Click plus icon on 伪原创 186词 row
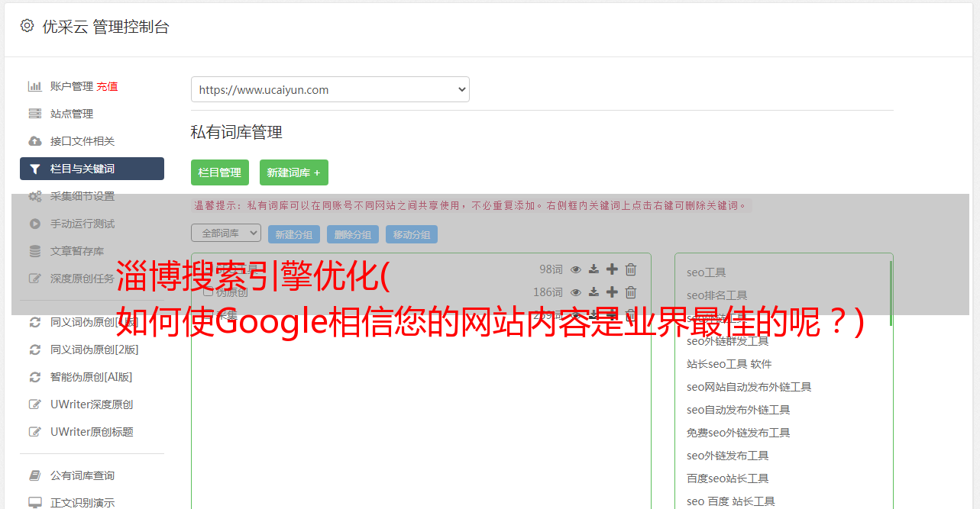This screenshot has width=980, height=509. click(x=612, y=292)
